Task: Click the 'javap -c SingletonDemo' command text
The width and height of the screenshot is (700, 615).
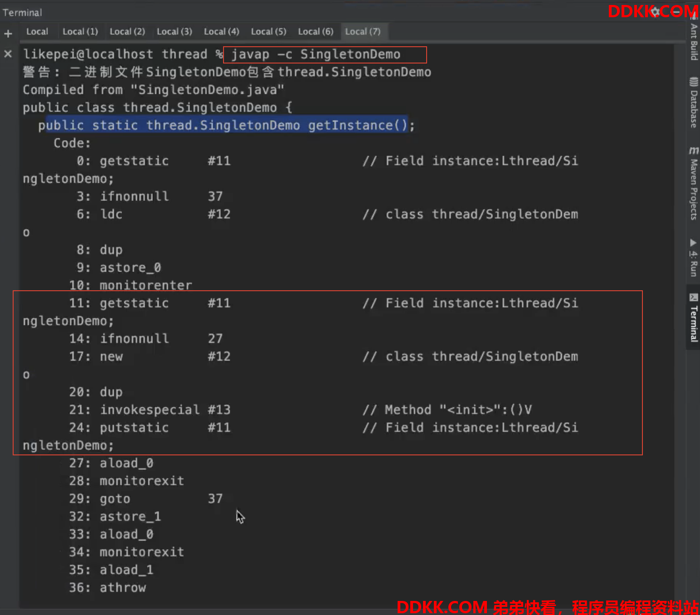Action: tap(316, 54)
